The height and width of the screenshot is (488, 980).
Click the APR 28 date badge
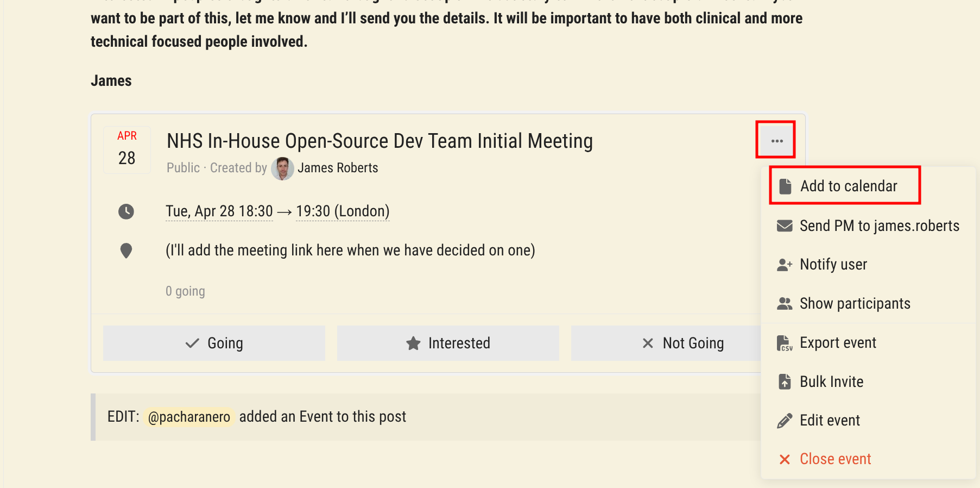(127, 150)
